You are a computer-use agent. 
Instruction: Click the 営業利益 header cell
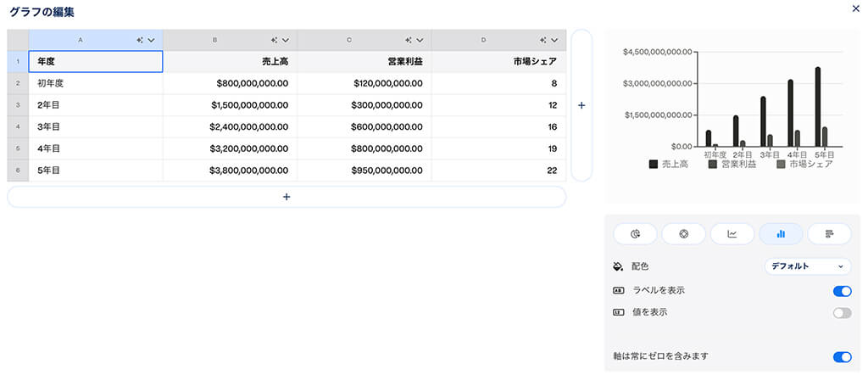coord(364,61)
